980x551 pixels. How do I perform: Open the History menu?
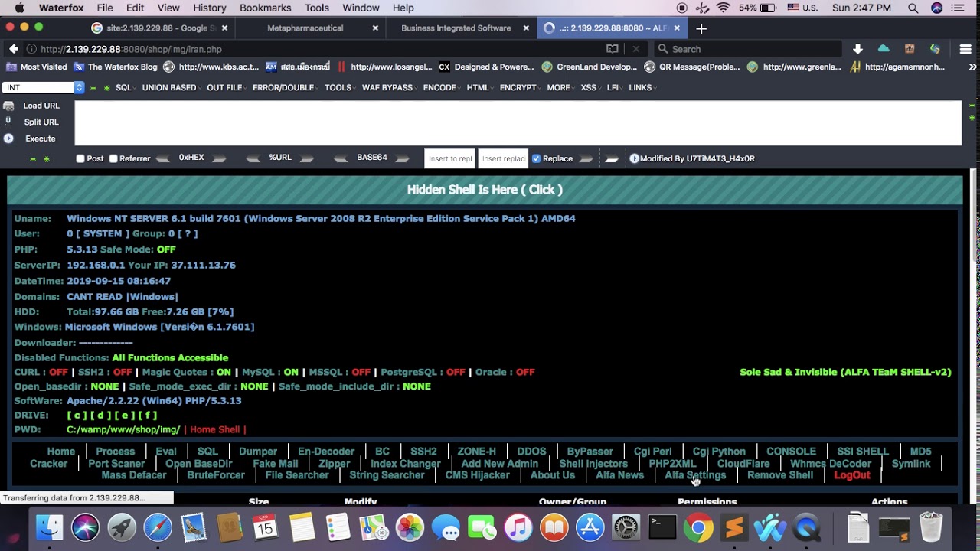pos(209,8)
